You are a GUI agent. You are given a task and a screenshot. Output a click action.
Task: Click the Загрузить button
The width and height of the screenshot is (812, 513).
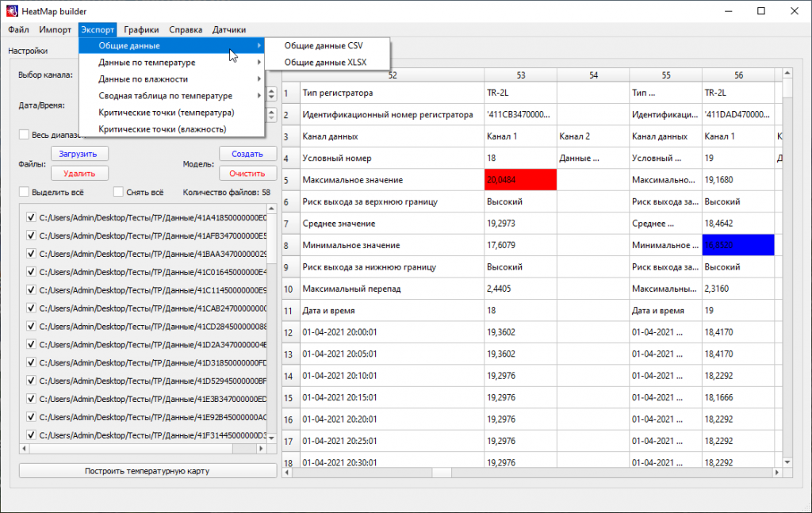[79, 154]
